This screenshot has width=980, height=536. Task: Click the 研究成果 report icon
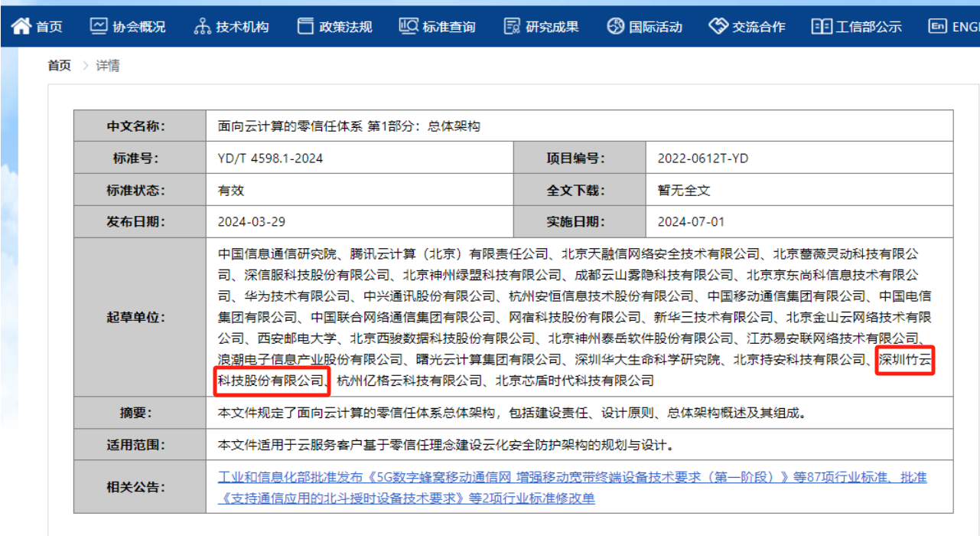[512, 27]
